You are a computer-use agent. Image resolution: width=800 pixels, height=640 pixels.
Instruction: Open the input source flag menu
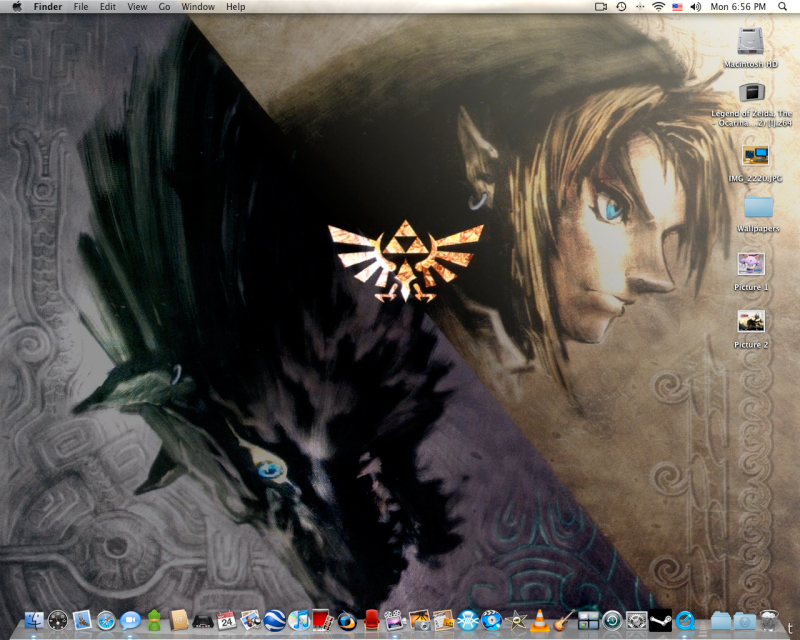(x=677, y=7)
